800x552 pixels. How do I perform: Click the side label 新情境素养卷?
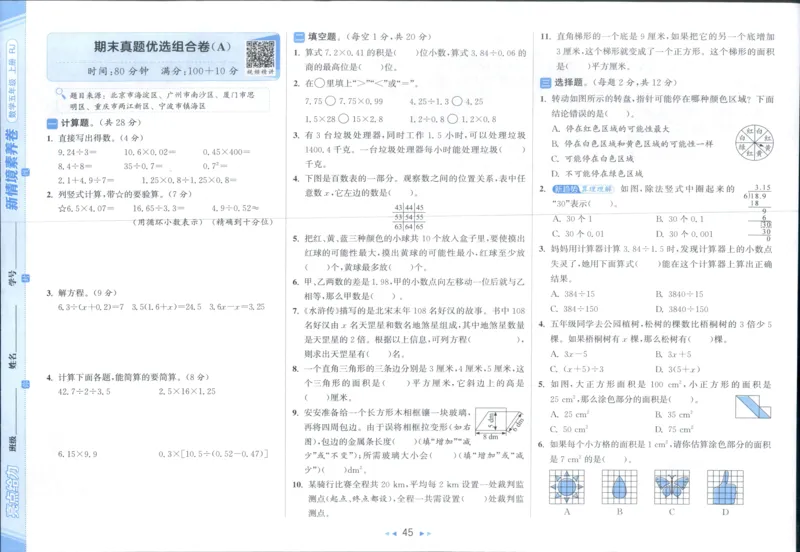coord(11,170)
